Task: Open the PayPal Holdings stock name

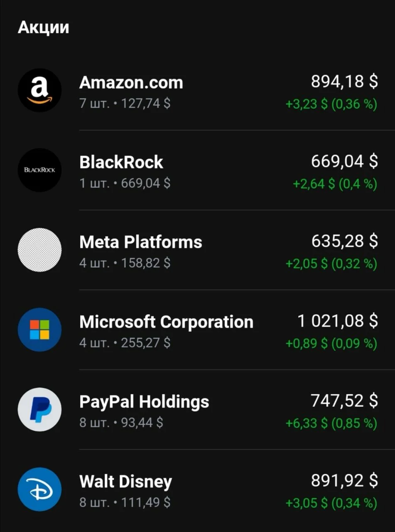Action: 144,401
